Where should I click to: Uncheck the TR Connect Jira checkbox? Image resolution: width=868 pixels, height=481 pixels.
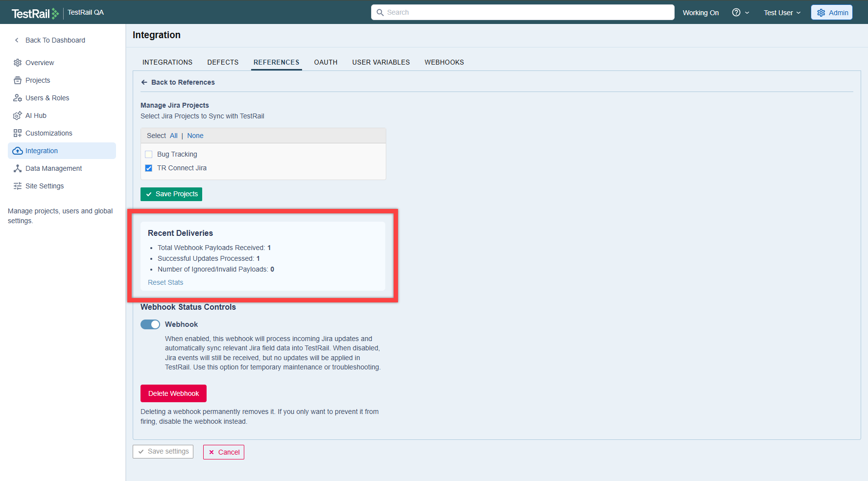pyautogui.click(x=149, y=168)
